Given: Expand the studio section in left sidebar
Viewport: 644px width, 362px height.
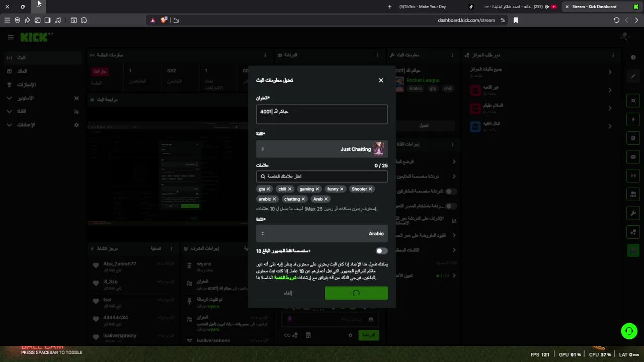Looking at the screenshot, I should 9,98.
